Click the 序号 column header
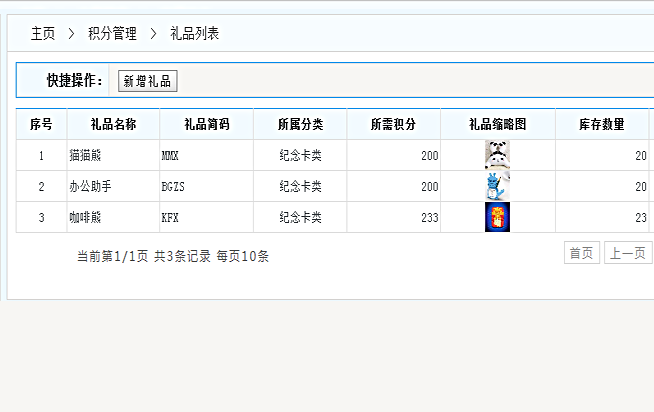654x412 pixels. click(41, 124)
